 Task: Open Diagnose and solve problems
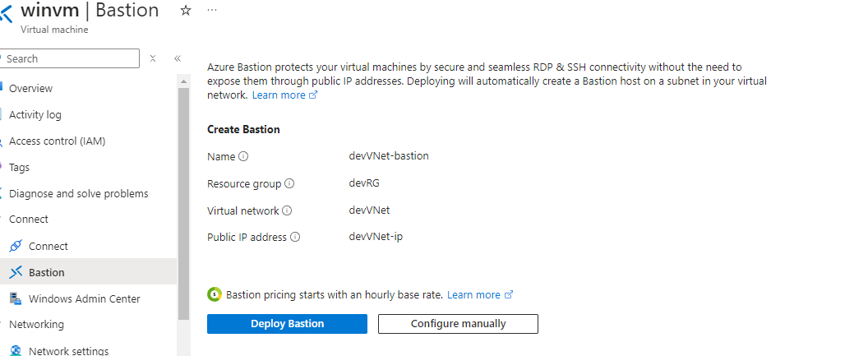point(79,194)
